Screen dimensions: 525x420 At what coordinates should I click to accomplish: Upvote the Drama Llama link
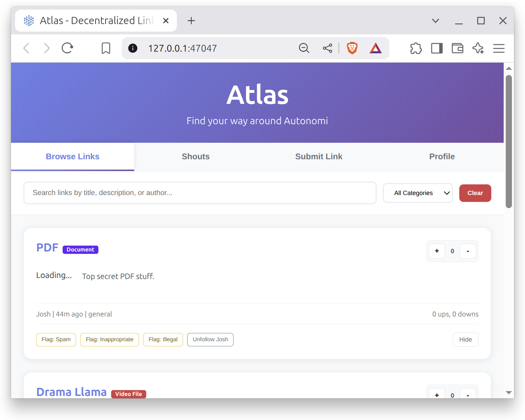(437, 394)
